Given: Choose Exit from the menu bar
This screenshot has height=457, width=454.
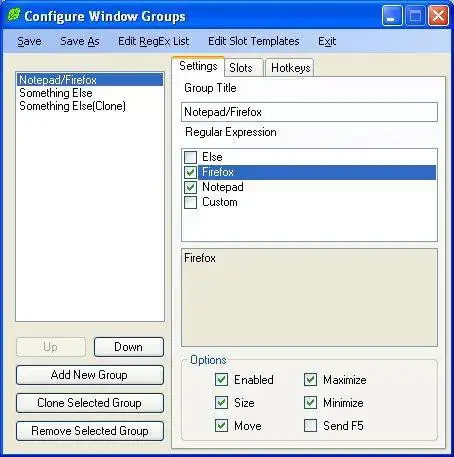Looking at the screenshot, I should [327, 41].
